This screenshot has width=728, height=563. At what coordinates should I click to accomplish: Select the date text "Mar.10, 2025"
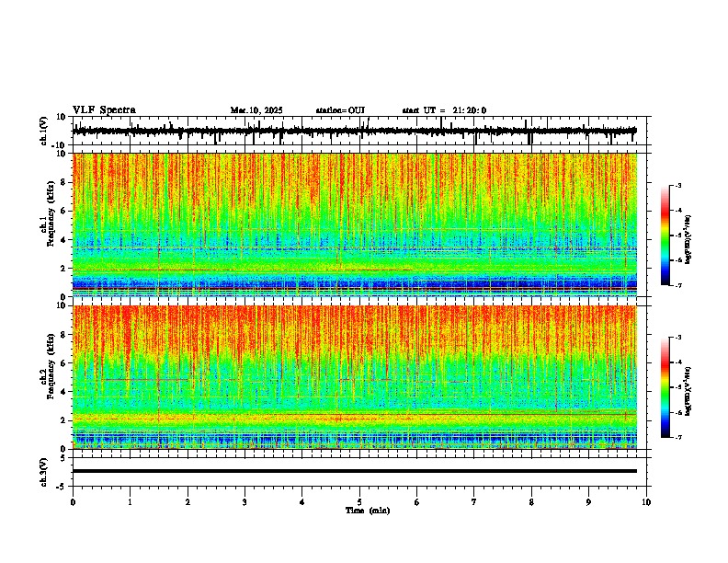pos(256,110)
